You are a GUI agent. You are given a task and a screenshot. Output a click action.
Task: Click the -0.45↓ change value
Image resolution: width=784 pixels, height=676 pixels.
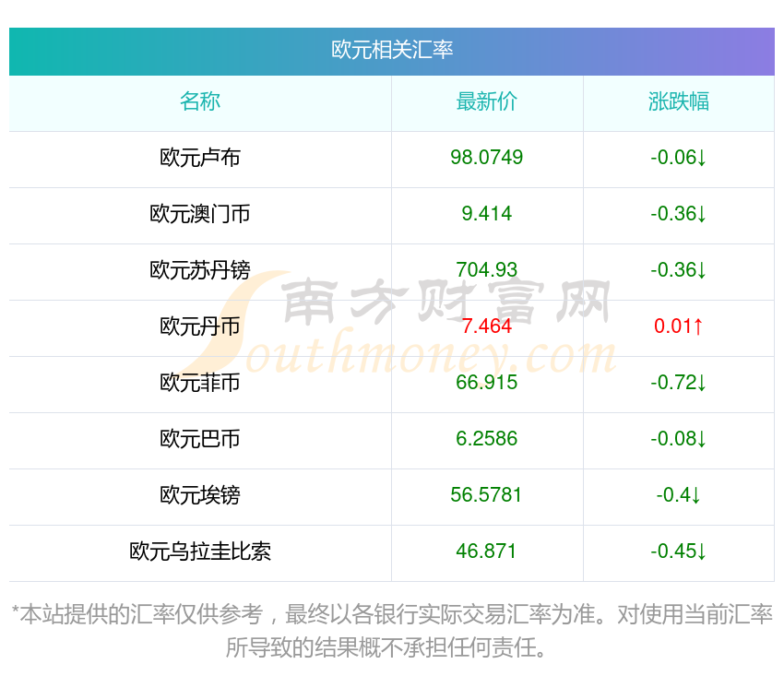(678, 551)
